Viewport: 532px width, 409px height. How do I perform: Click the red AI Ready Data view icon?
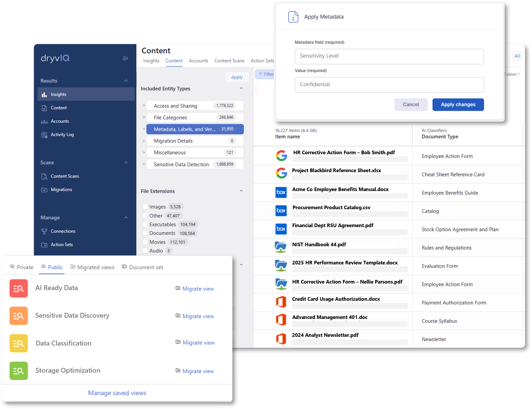point(19,288)
